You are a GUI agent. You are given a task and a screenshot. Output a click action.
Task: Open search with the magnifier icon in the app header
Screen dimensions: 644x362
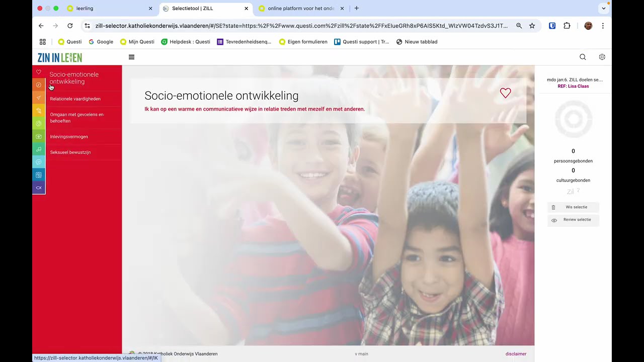pos(583,57)
